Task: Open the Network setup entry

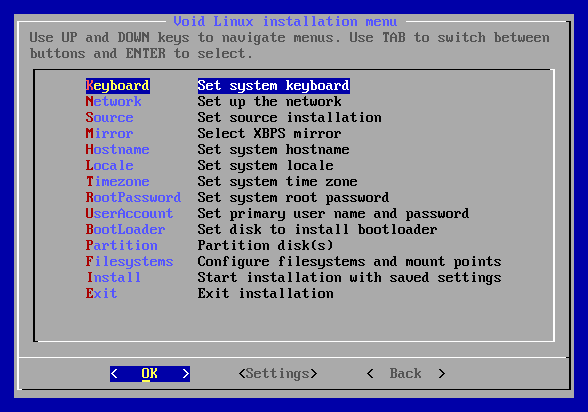Action: pyautogui.click(x=114, y=102)
